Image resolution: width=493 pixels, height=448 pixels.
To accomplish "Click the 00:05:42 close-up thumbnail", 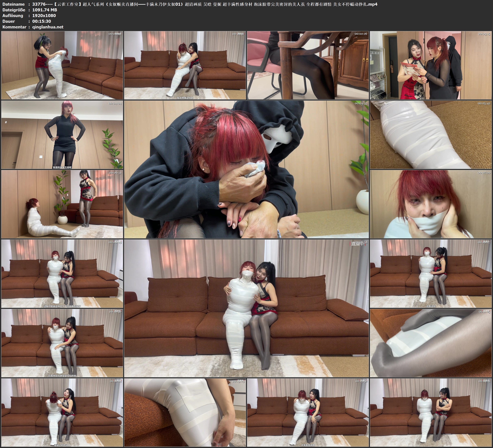I will coord(431,135).
